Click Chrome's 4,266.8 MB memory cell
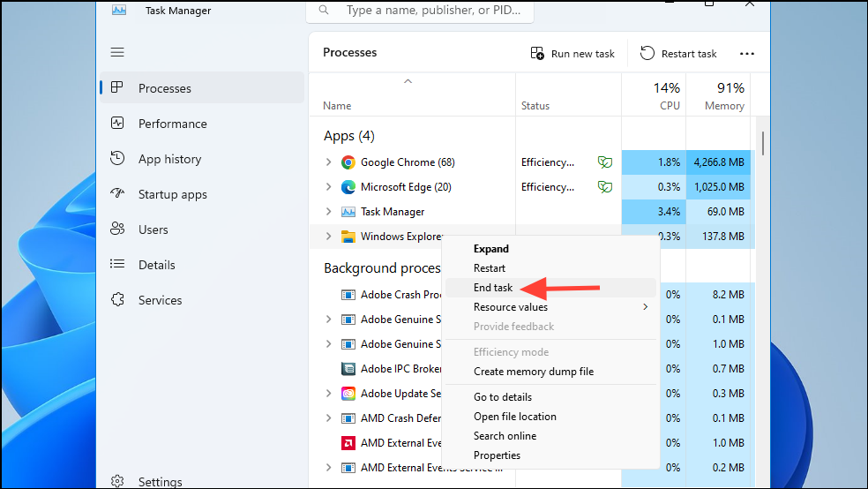The height and width of the screenshot is (489, 868). click(719, 162)
